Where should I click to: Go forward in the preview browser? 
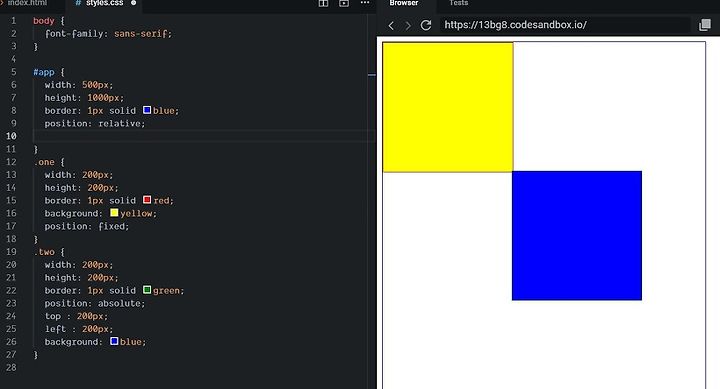point(408,25)
